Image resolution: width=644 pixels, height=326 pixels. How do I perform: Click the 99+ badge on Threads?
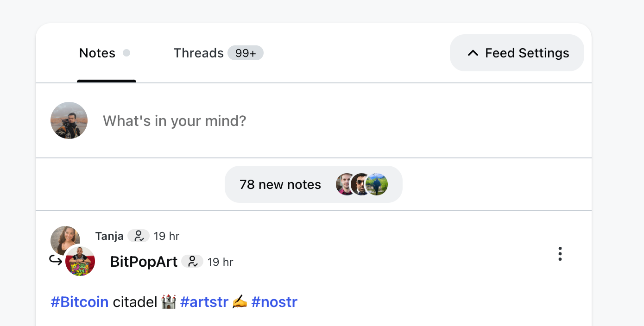click(246, 53)
